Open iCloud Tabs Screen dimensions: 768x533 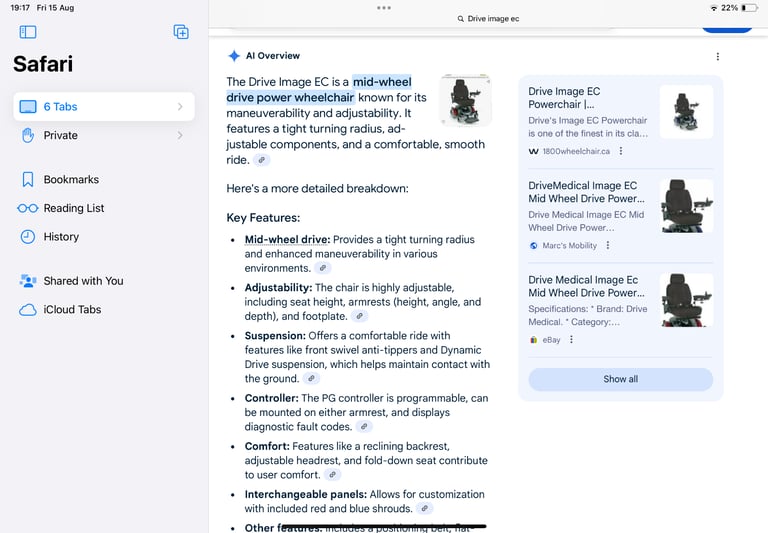coord(72,310)
